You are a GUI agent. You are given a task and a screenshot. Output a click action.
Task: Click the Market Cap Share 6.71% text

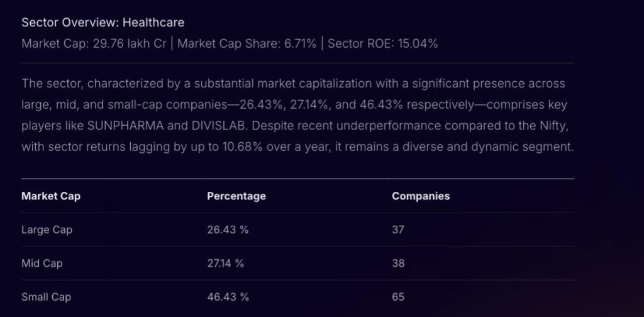(247, 44)
